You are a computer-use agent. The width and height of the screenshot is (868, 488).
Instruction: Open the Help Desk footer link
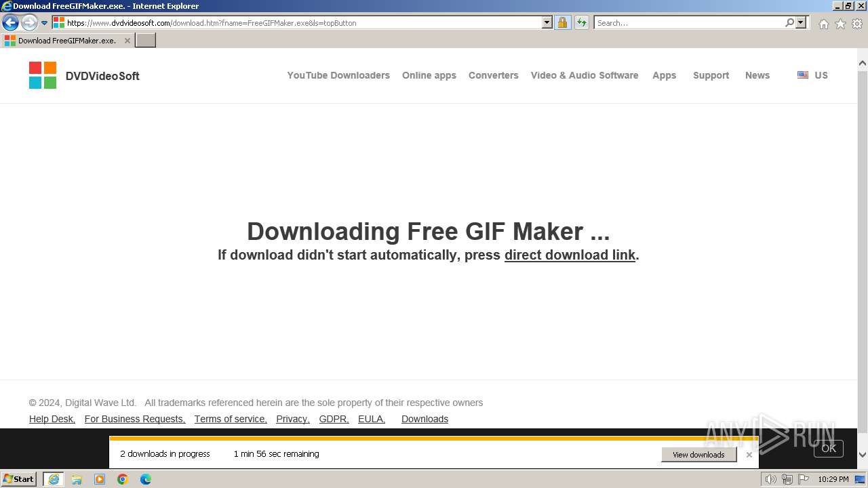[52, 419]
